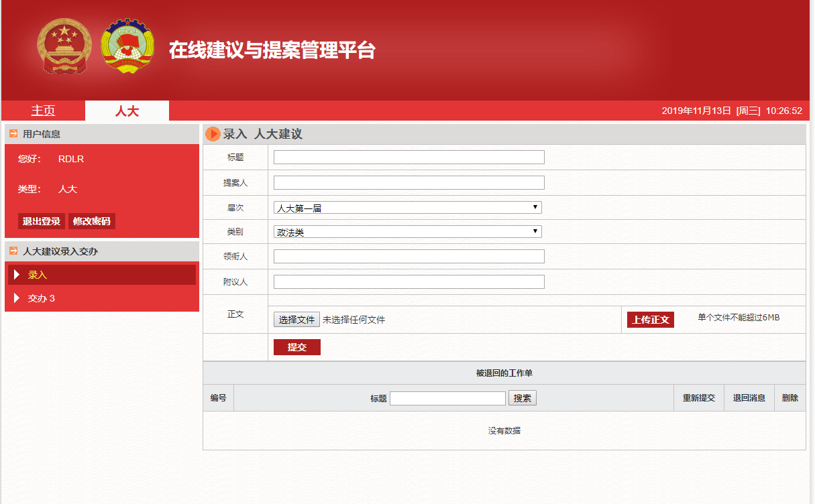
Task: Click the triangle icon next to 录入
Action: (x=17, y=275)
